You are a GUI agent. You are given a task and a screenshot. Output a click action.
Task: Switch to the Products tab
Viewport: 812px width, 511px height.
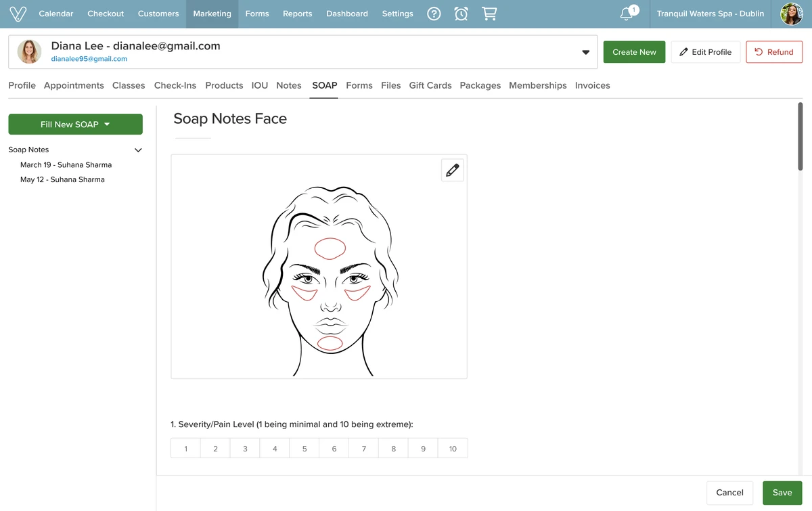224,85
